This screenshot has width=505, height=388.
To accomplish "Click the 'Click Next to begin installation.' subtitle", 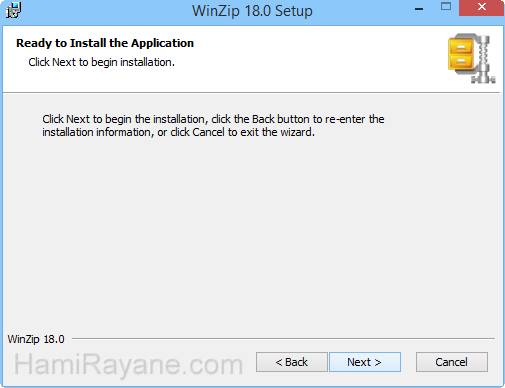I will (x=101, y=62).
